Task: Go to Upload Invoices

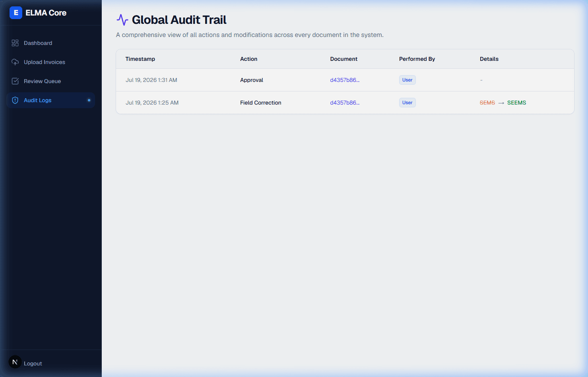Action: pos(51,62)
